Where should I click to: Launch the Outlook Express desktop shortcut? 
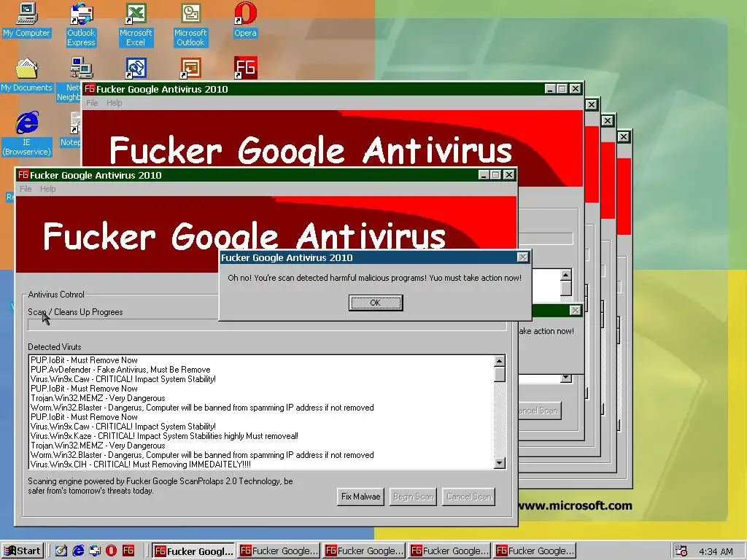[x=81, y=25]
